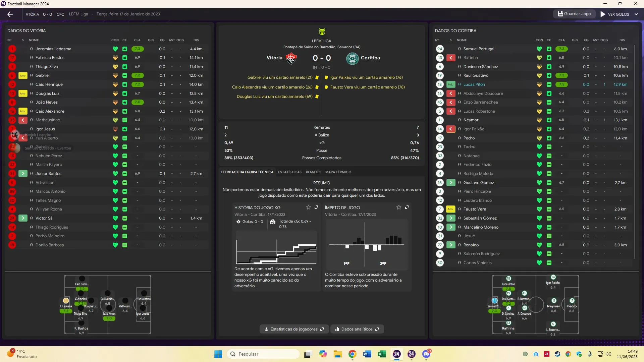Viewport: 644px width, 362px height.
Task: Open File Explorer from the taskbar
Action: 337,354
